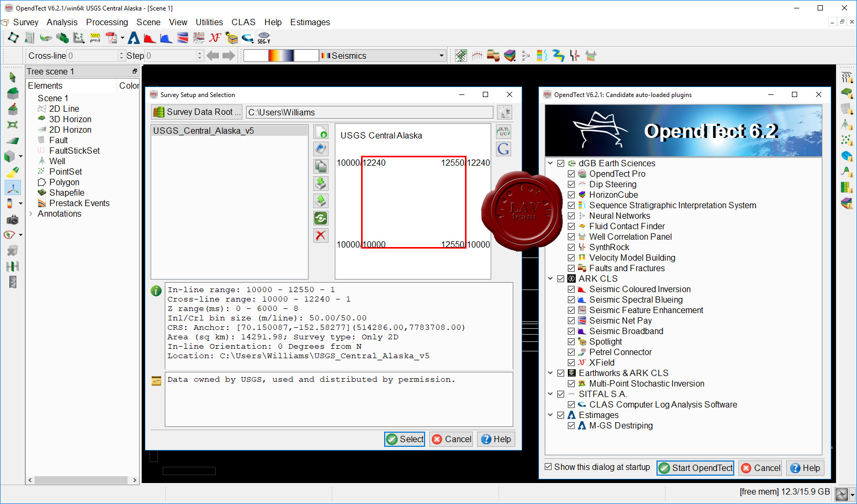Click the edit survey parameters icon
The image size is (857, 504).
[x=321, y=149]
